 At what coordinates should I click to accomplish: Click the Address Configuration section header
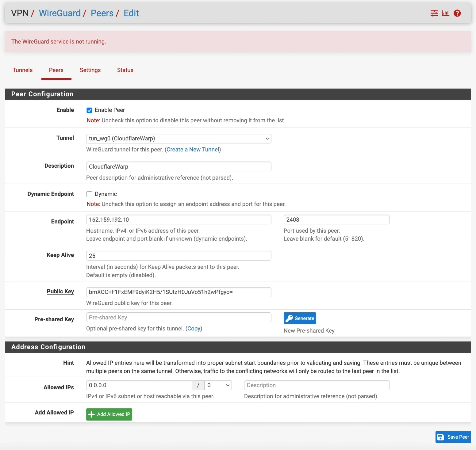click(238, 347)
